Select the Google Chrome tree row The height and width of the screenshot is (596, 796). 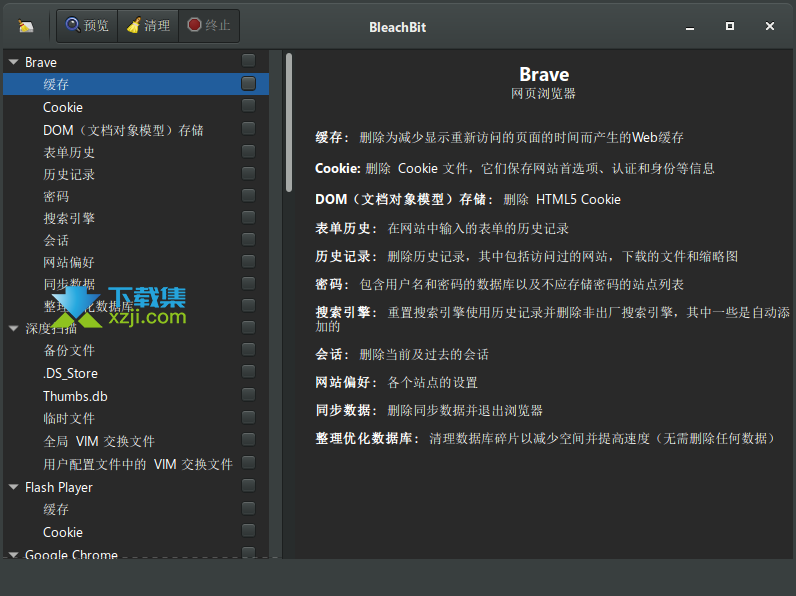[x=136, y=553]
